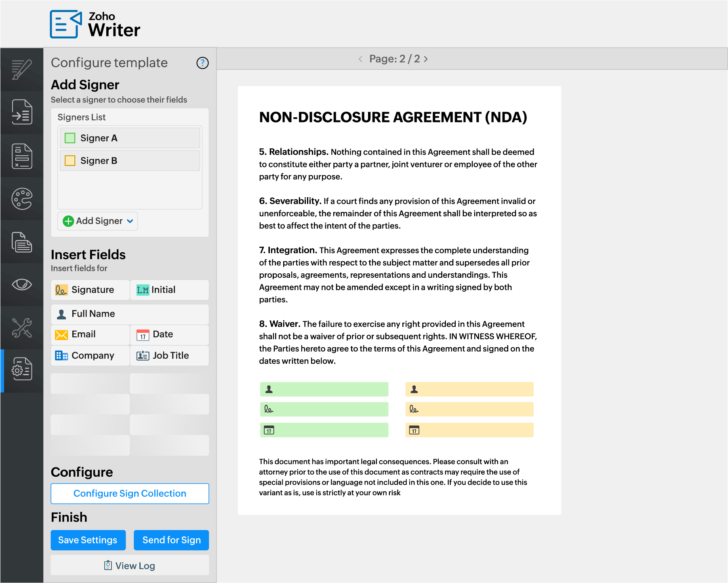Open the compose pencil sidebar icon
Screen dimensions: 728x583
tap(22, 70)
